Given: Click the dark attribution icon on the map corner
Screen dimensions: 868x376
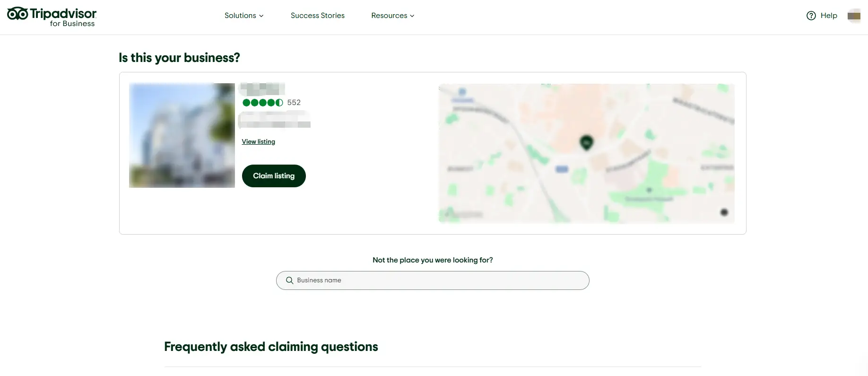Looking at the screenshot, I should tap(724, 212).
